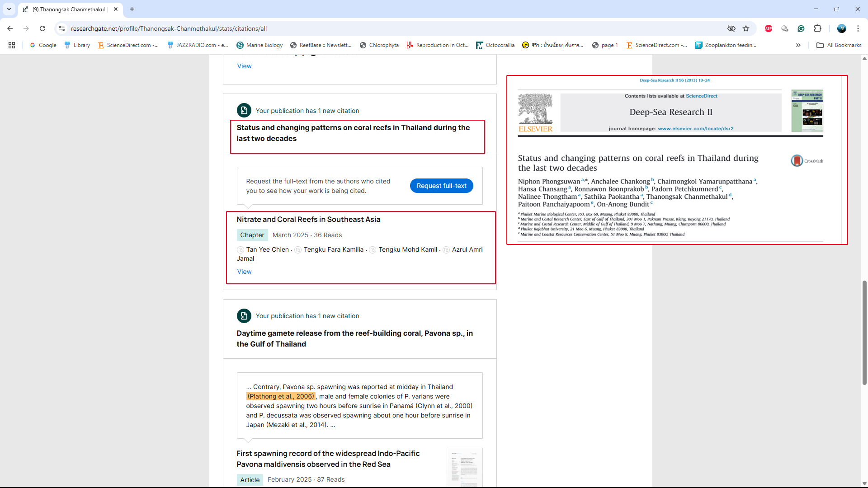Click the Request full-text button

[441, 186]
